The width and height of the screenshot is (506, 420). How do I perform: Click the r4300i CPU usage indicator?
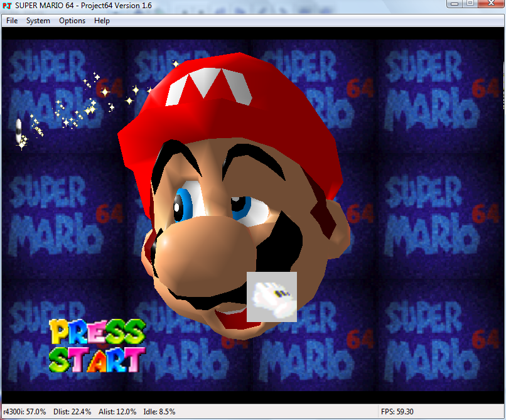tap(24, 412)
